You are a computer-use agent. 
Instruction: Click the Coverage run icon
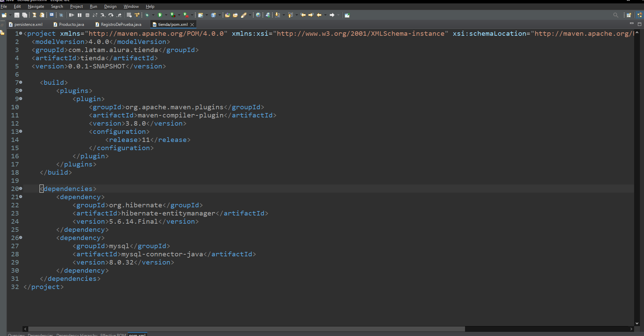(x=173, y=15)
